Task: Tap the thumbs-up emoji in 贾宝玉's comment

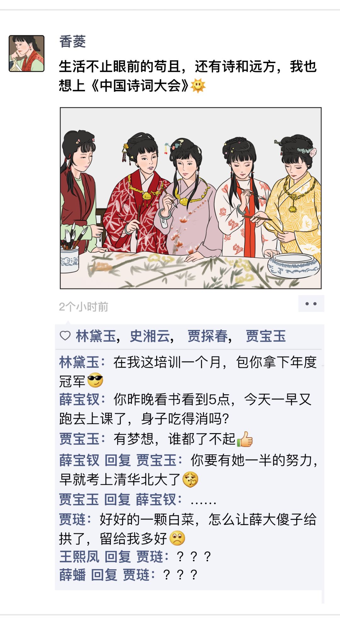Action: 245,439
